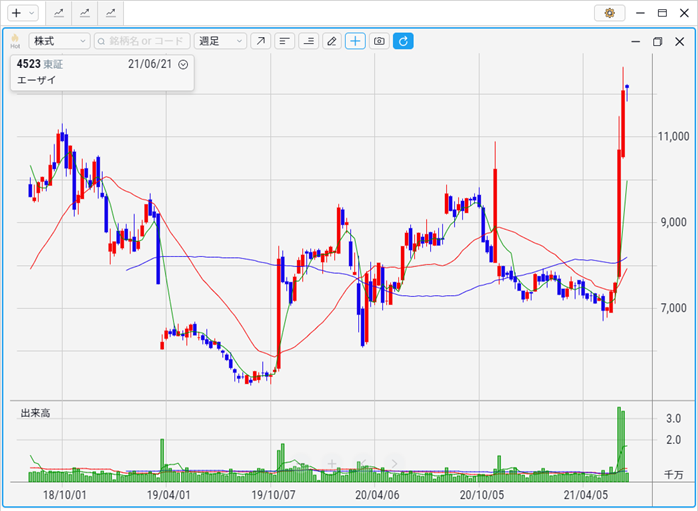Click the 東証 market label
Screen dimensions: 698x511
pyautogui.click(x=53, y=65)
